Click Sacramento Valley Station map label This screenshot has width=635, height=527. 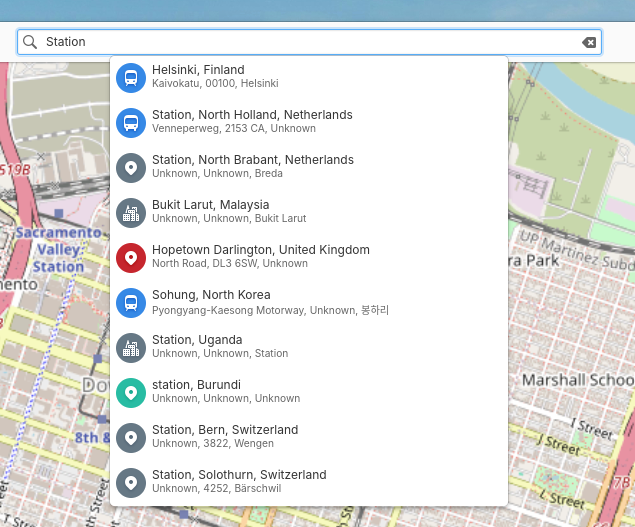click(x=58, y=250)
